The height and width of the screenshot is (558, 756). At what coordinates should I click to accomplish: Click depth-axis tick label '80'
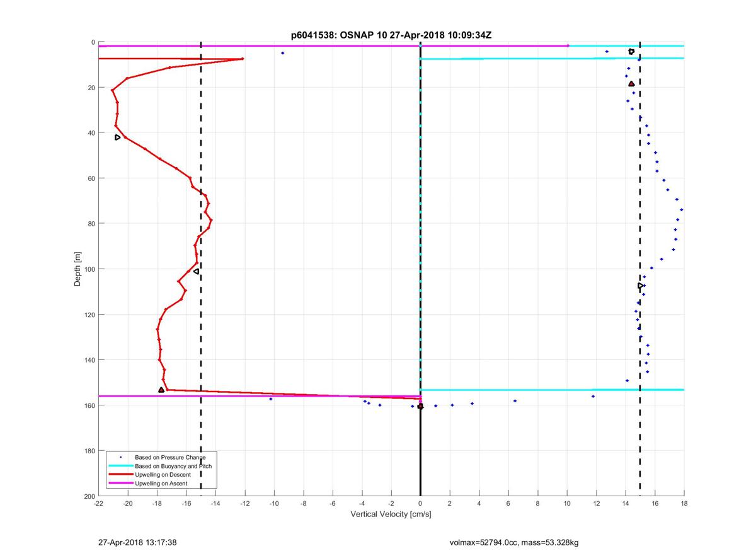click(x=91, y=224)
